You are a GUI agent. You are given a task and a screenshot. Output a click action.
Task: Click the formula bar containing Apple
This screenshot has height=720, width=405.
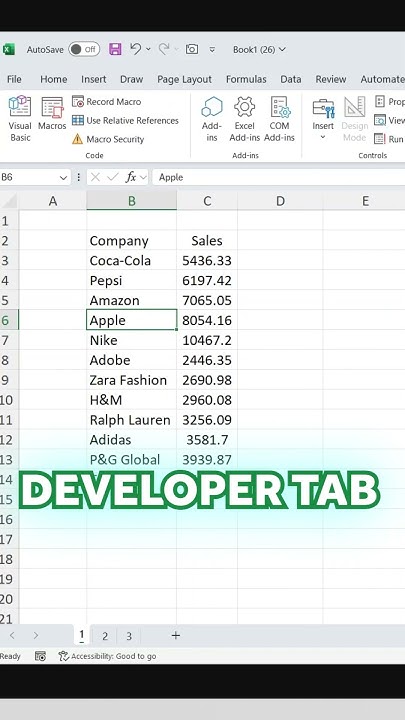pos(279,177)
